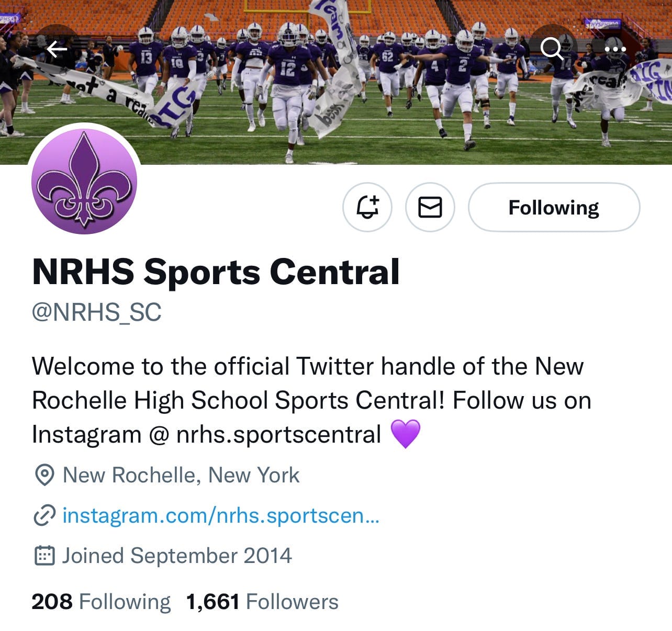Turn on notifications with the bell icon
Screen dimensions: 672x631
[367, 207]
